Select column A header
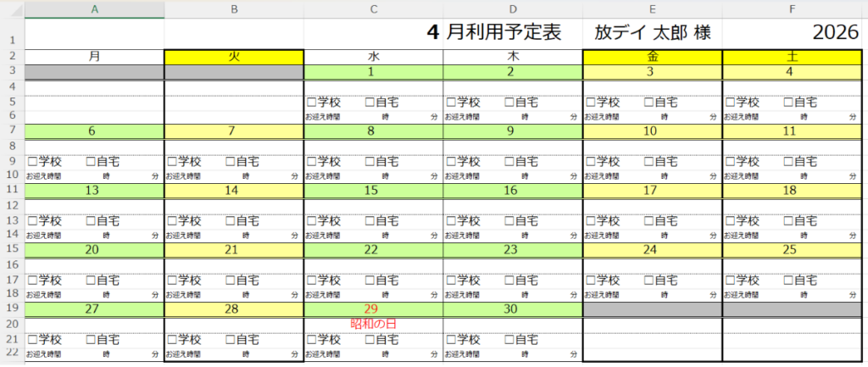868x367 pixels. [95, 8]
